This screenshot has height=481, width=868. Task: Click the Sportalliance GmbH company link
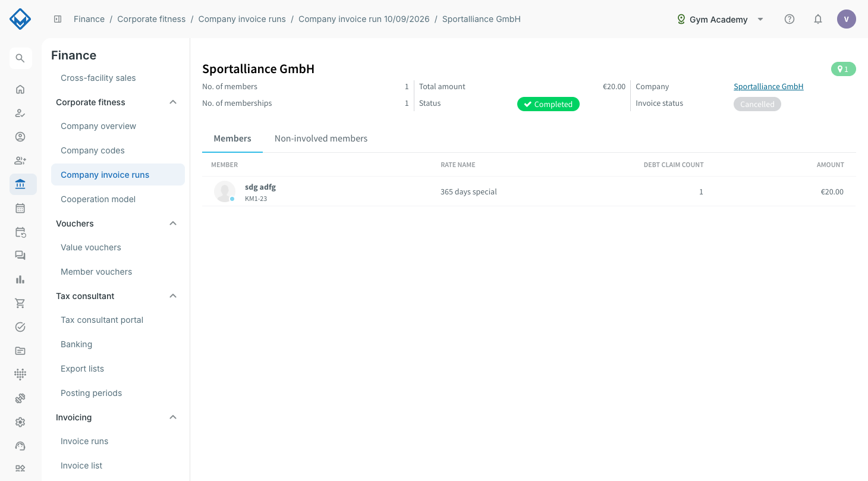768,87
